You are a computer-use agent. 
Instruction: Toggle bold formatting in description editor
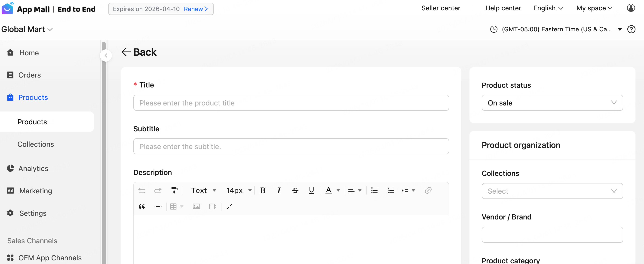263,190
